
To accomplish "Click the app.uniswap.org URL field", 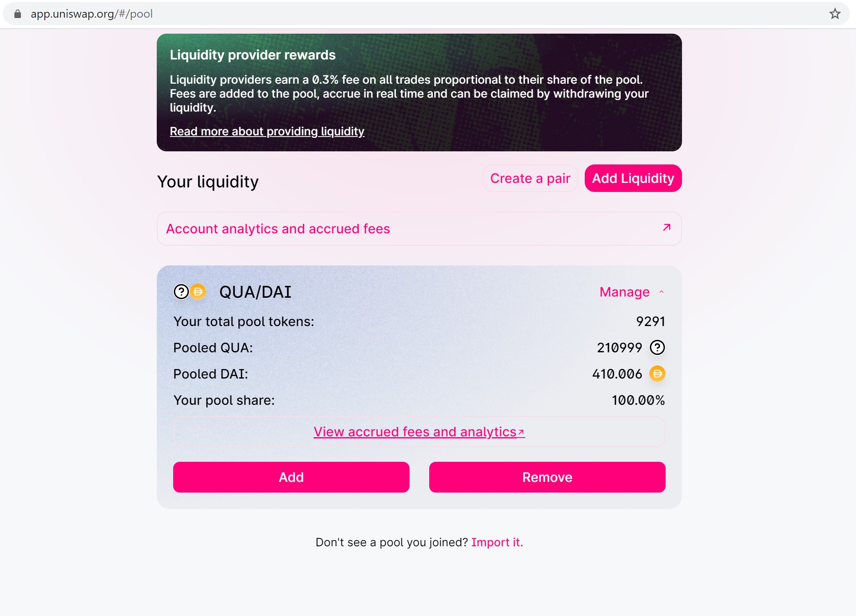I will point(92,14).
